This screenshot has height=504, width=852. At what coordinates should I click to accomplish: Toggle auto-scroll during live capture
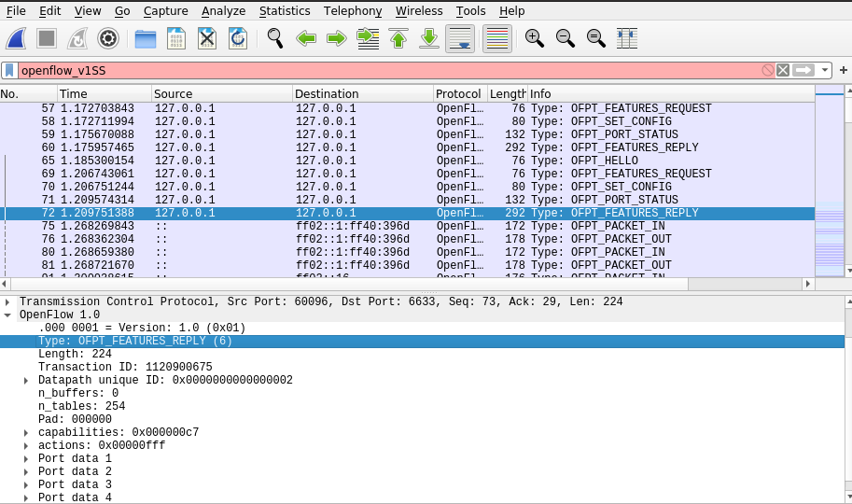coord(460,38)
